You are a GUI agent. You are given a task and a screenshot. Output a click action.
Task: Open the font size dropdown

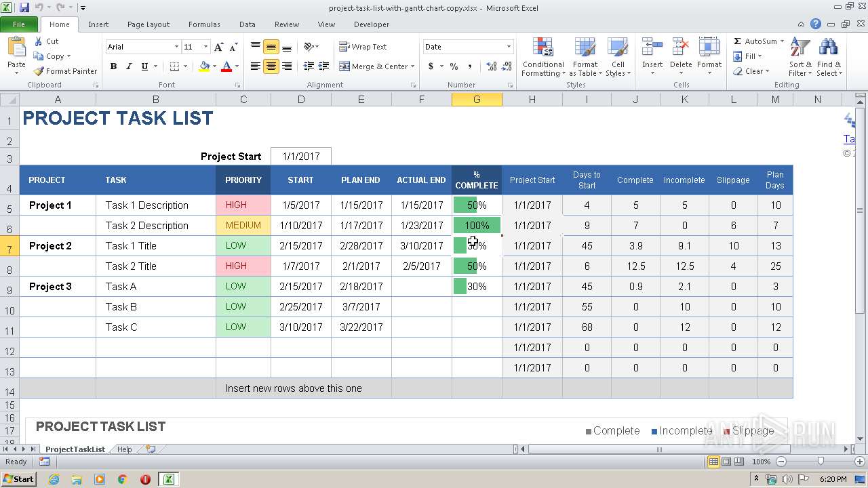(205, 47)
